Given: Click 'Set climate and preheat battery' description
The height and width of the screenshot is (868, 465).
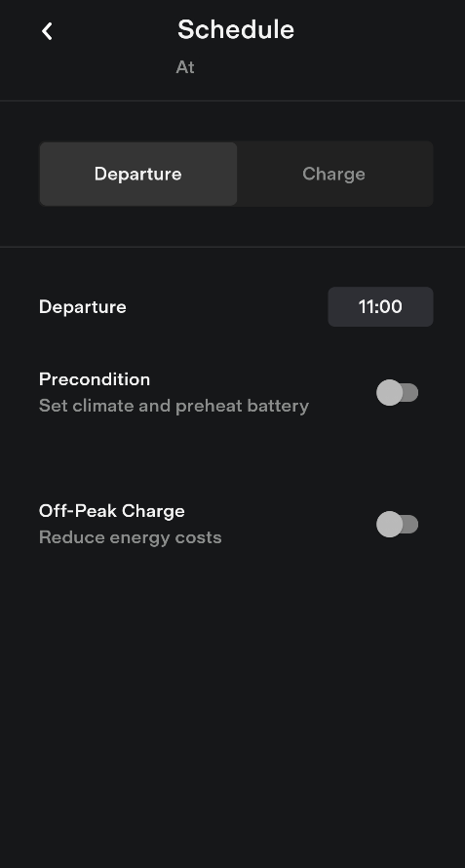Looking at the screenshot, I should pyautogui.click(x=174, y=406).
